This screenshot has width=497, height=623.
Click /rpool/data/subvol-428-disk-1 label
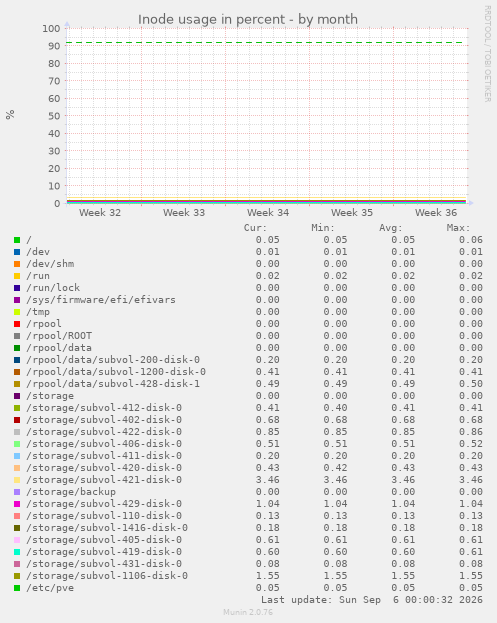point(113,384)
